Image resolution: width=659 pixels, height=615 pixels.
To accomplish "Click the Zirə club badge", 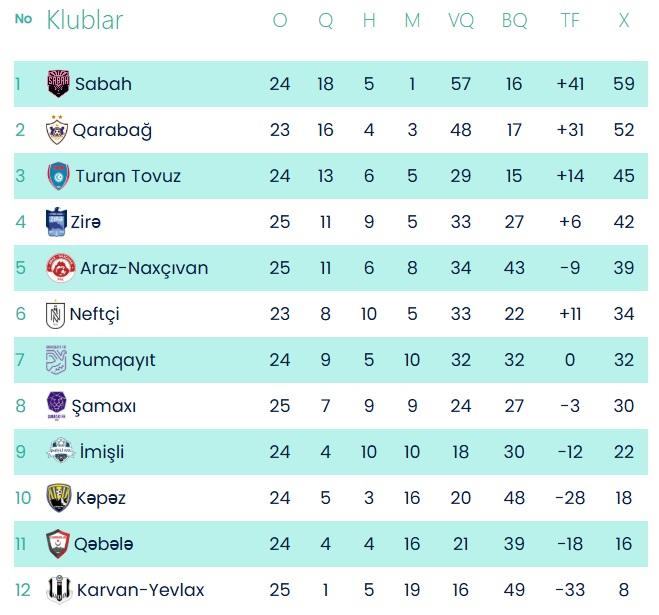I will click(56, 222).
